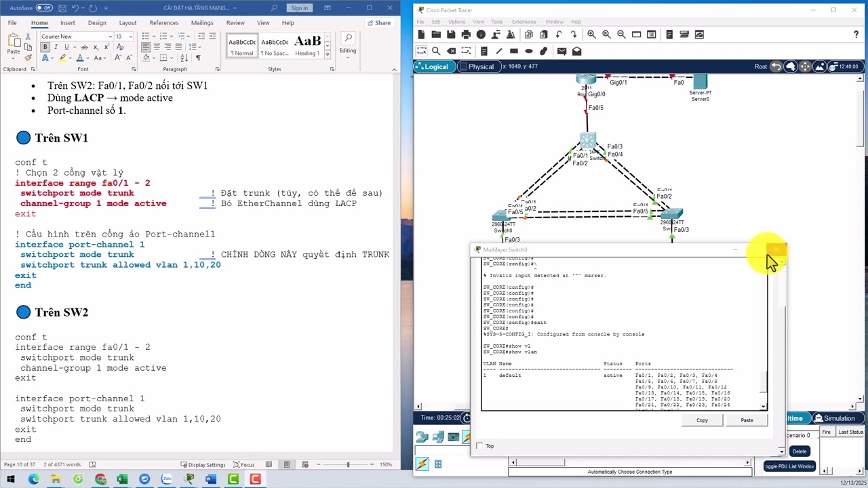Image resolution: width=868 pixels, height=488 pixels.
Task: Toggle Bold formatting in Word
Action: (45, 47)
